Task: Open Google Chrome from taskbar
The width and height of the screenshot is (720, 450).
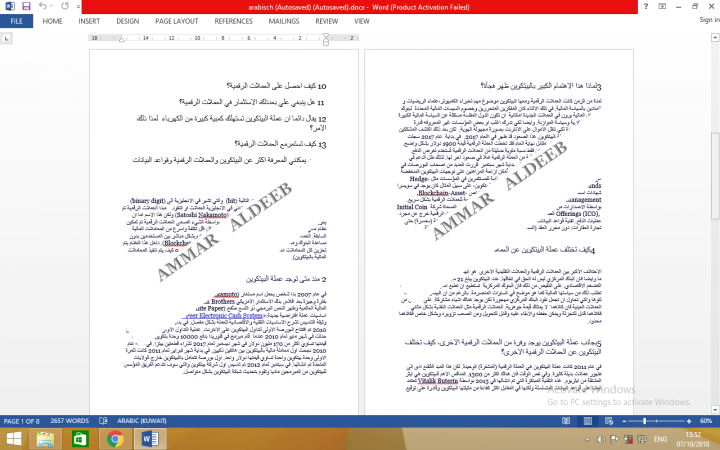Action: coord(115,439)
